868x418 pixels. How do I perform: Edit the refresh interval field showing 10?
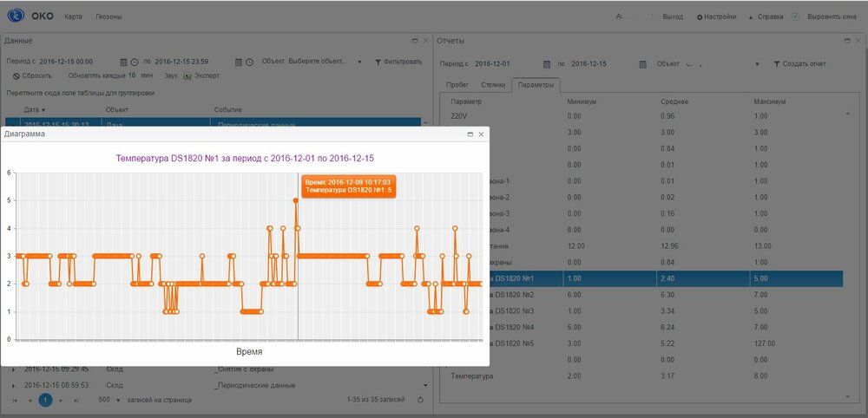pos(132,75)
